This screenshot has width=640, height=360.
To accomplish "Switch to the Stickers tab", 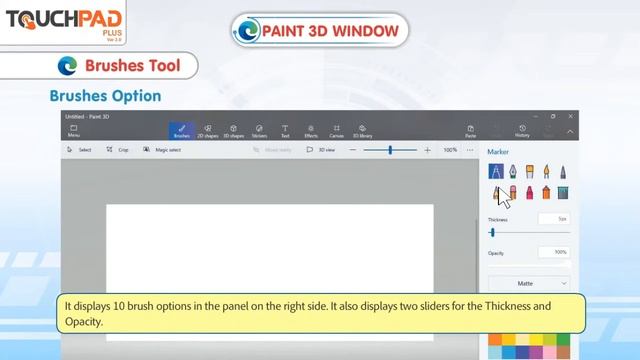I will coord(259,131).
